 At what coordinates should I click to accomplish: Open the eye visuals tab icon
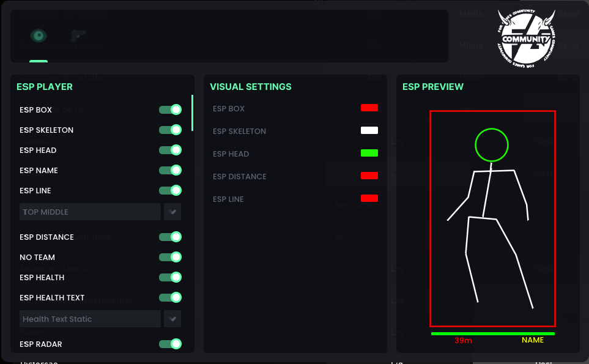(39, 36)
